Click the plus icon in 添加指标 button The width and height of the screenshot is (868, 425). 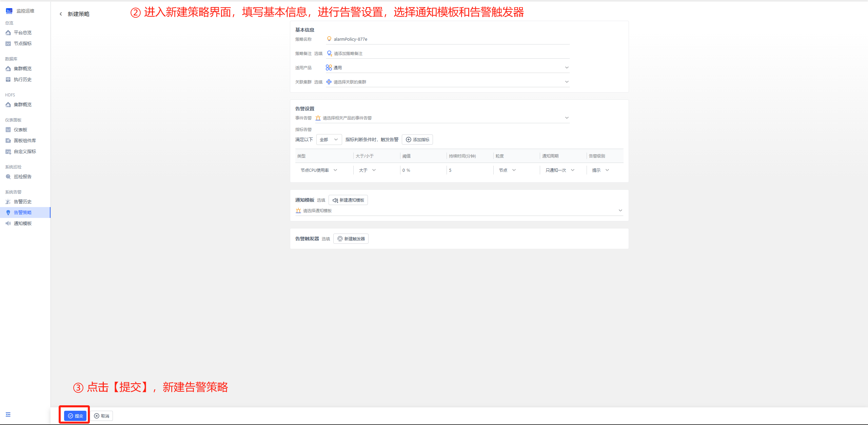(x=409, y=140)
